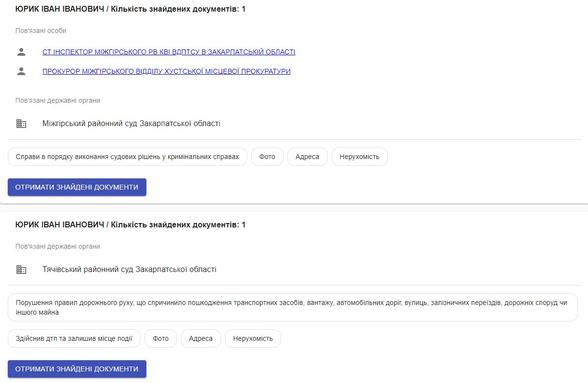Click 'Тячівський районний суд Закарпатської області' text
The width and height of the screenshot is (588, 383).
click(129, 270)
